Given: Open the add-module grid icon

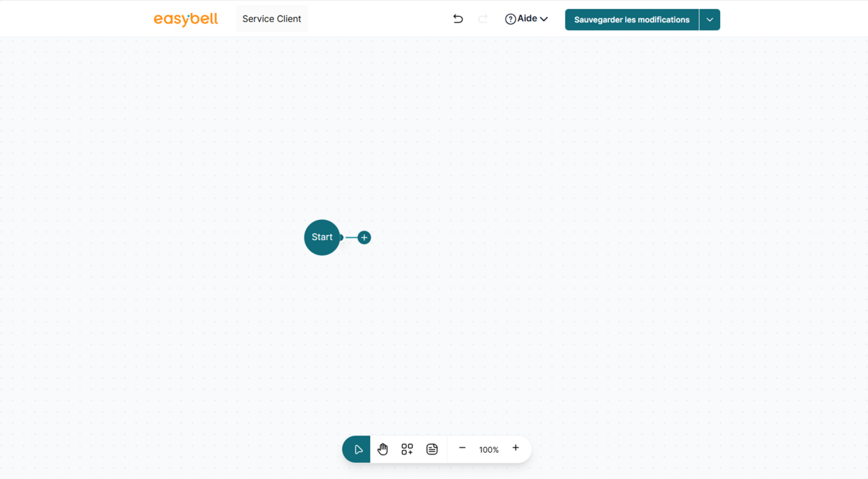Looking at the screenshot, I should pos(407,449).
